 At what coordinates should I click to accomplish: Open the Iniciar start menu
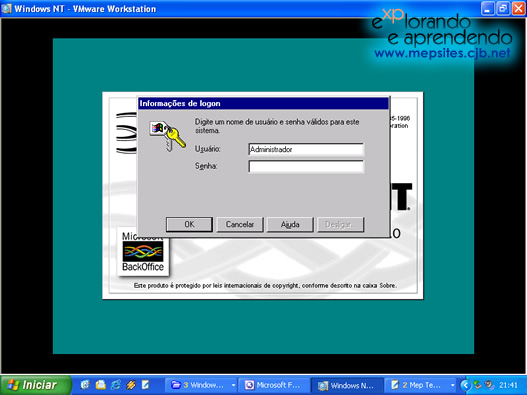tap(35, 385)
